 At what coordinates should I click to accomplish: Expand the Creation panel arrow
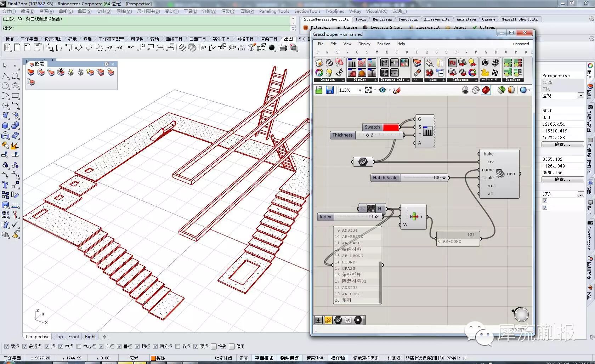click(x=342, y=80)
